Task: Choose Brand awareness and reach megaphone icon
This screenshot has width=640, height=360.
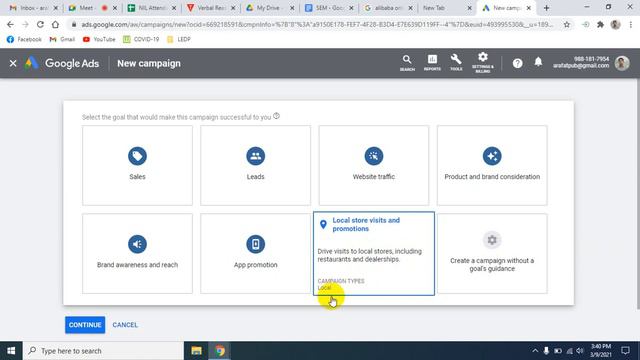Action: pos(137,244)
